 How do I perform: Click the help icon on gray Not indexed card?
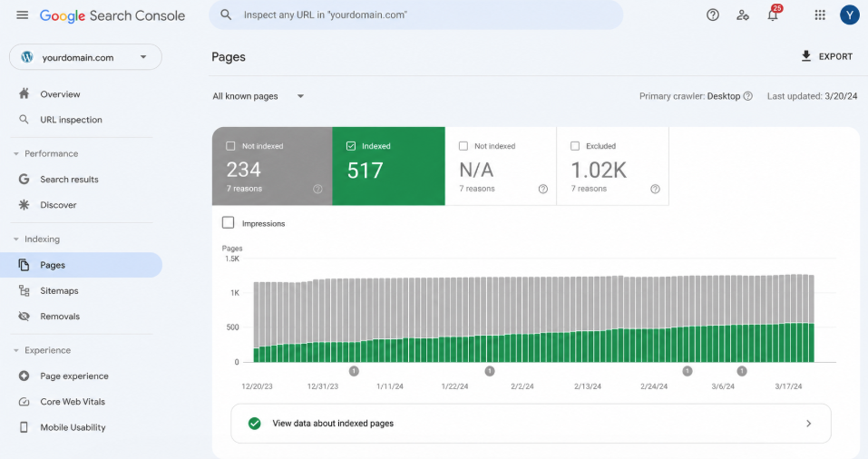pos(317,189)
